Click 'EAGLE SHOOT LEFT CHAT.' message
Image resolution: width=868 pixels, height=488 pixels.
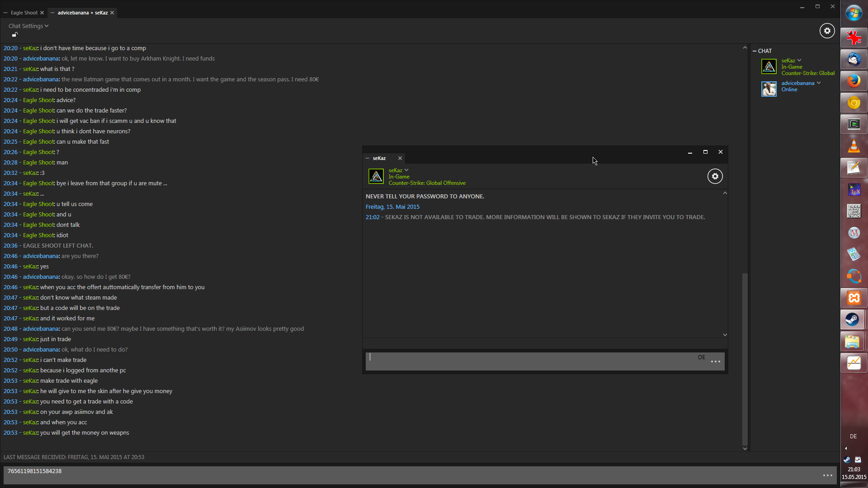click(x=58, y=246)
